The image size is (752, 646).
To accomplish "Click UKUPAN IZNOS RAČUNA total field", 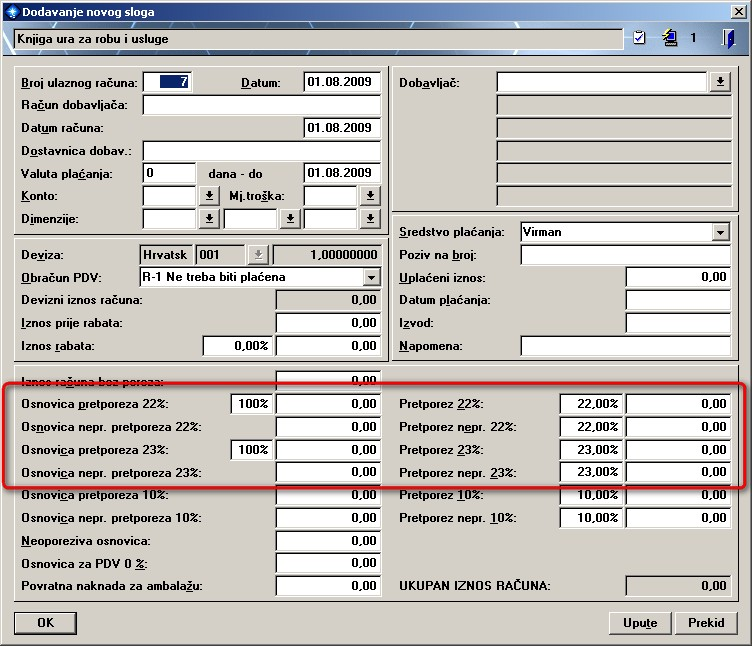I will click(678, 586).
